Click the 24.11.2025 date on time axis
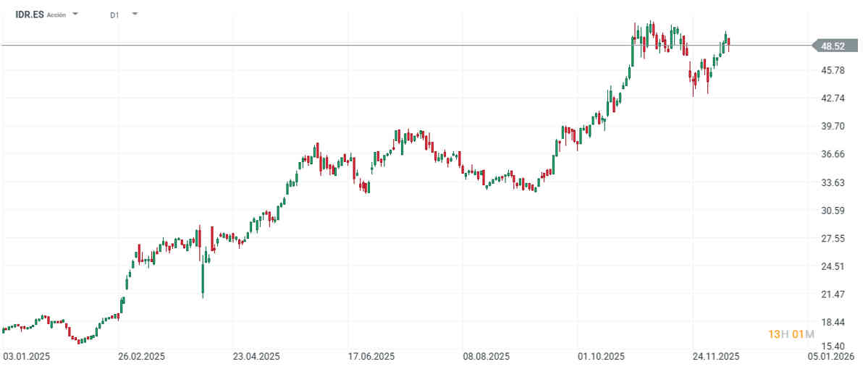Viewport: 868px width, 369px height. click(x=715, y=357)
